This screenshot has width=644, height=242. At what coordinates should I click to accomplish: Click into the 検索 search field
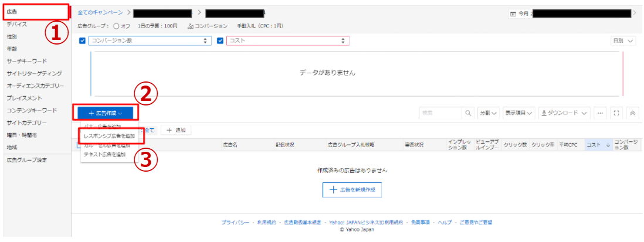(x=441, y=113)
